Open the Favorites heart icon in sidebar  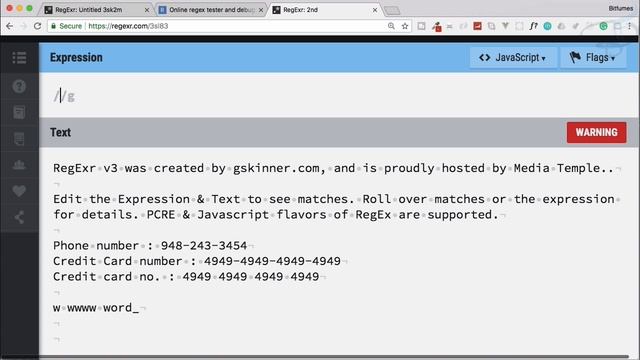coord(19,191)
